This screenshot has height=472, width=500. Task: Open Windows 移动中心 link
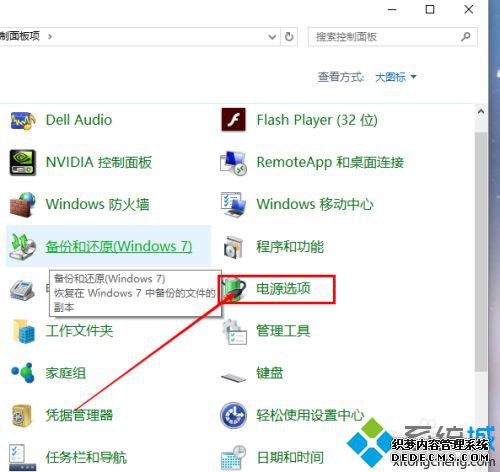click(x=315, y=204)
